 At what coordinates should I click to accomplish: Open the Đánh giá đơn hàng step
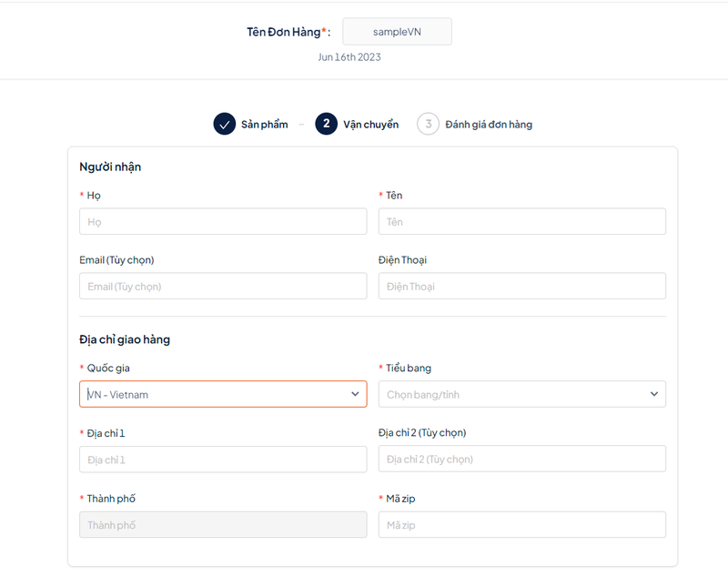489,125
